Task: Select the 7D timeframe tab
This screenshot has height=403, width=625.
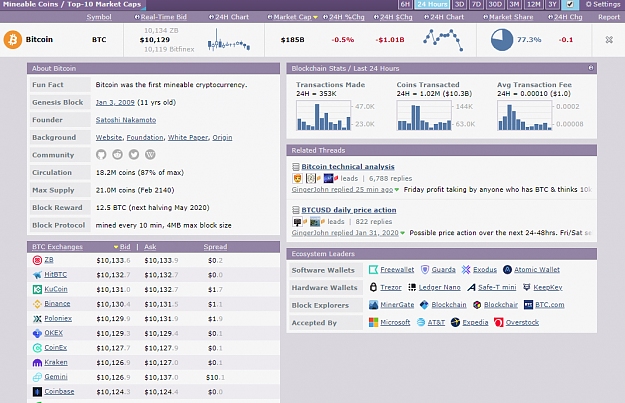Action: tap(476, 4)
